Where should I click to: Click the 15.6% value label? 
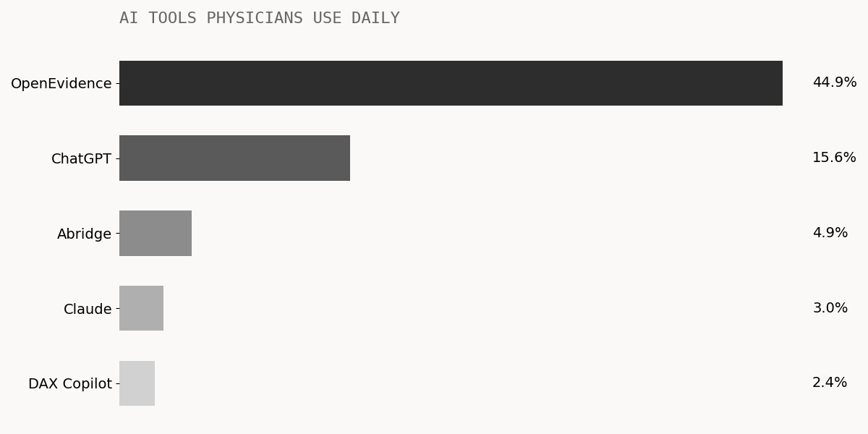pos(834,158)
